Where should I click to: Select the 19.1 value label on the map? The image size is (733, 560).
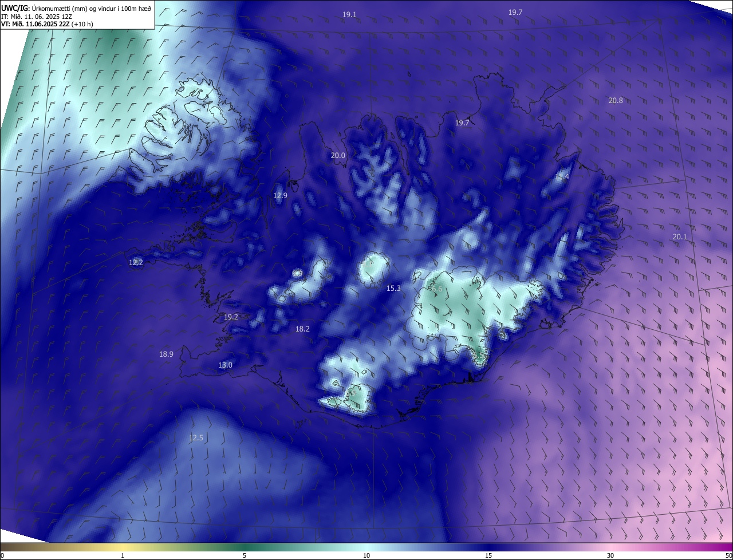click(x=349, y=15)
